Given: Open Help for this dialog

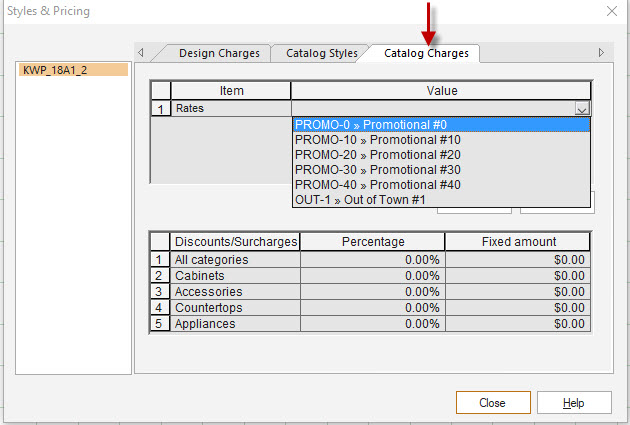Looking at the screenshot, I should [x=573, y=403].
